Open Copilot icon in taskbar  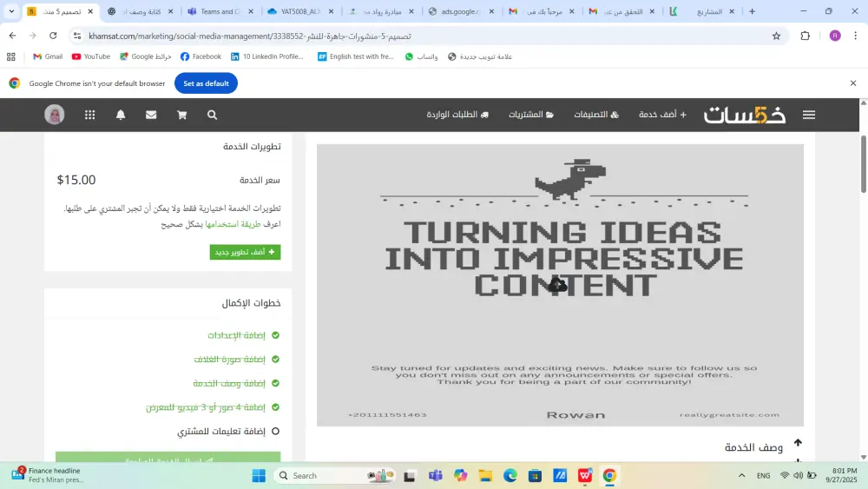point(461,476)
